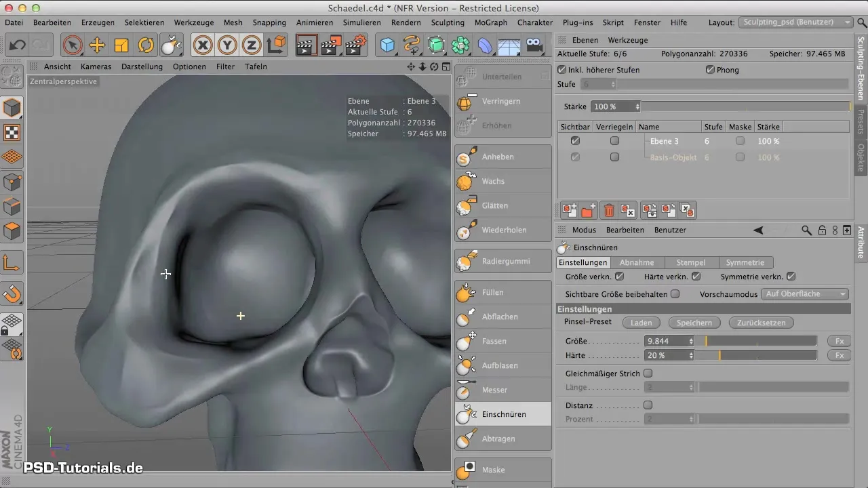This screenshot has width=868, height=488.
Task: Click the Größe value field 9.844
Action: [665, 341]
